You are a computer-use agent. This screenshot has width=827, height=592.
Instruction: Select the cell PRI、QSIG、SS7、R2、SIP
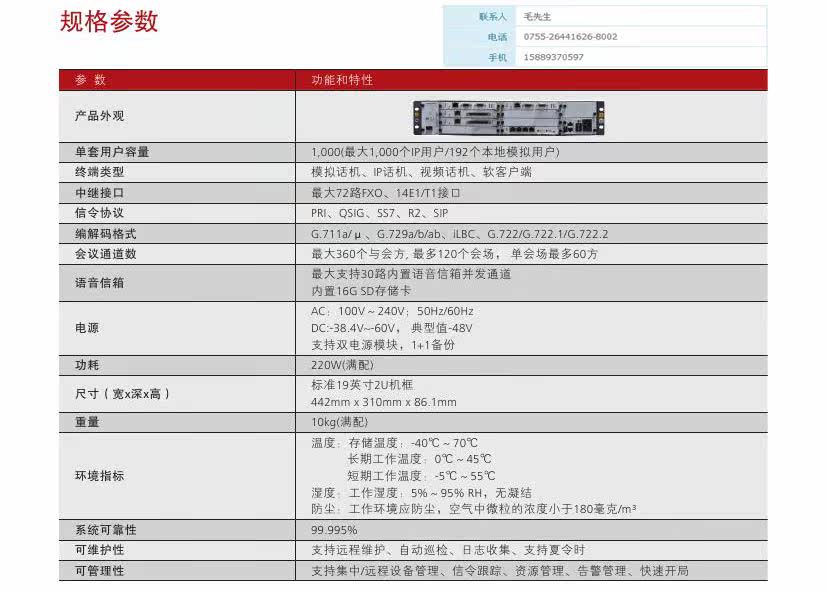tap(379, 213)
